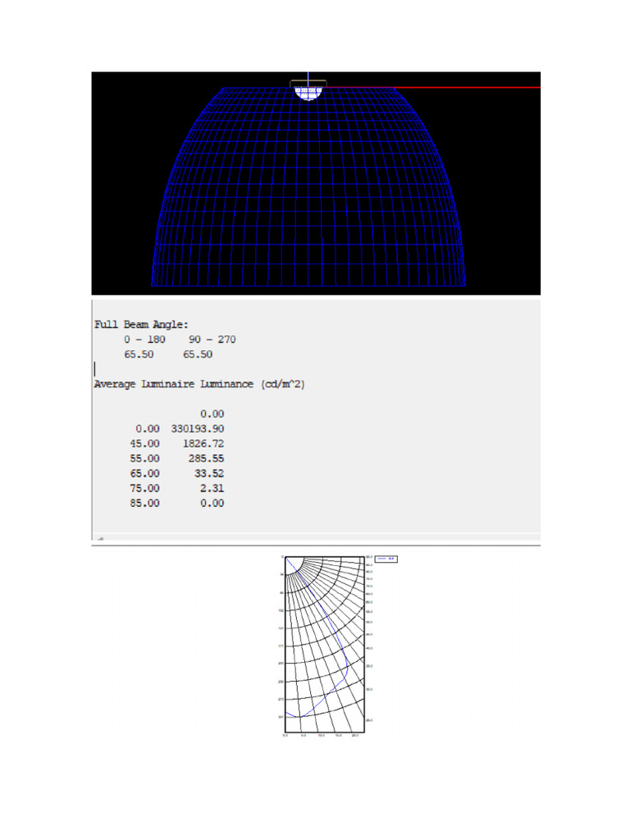
Task: Select the 0 - 180 plane label
Action: pyautogui.click(x=144, y=339)
